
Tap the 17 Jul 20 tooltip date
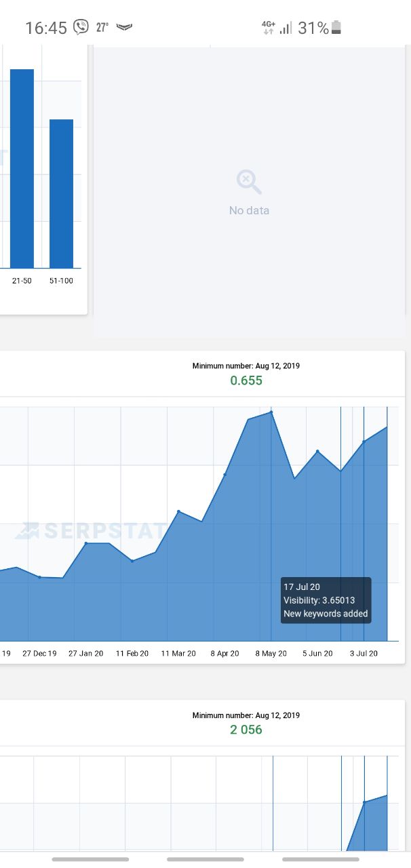pos(302,587)
